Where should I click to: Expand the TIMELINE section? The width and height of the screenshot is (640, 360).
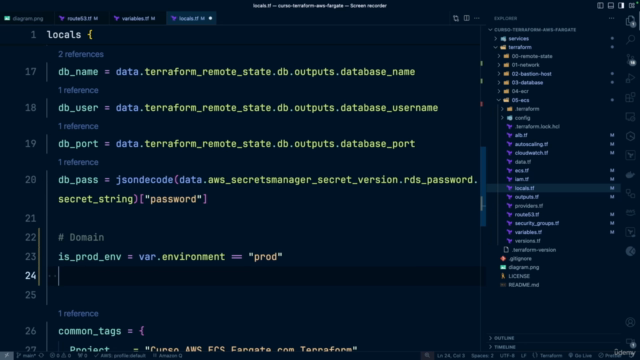505,347
